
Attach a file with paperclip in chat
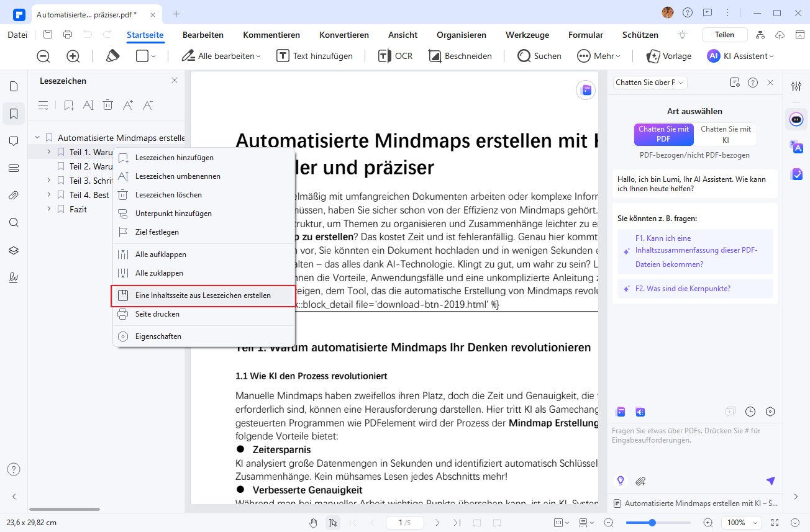[640, 480]
